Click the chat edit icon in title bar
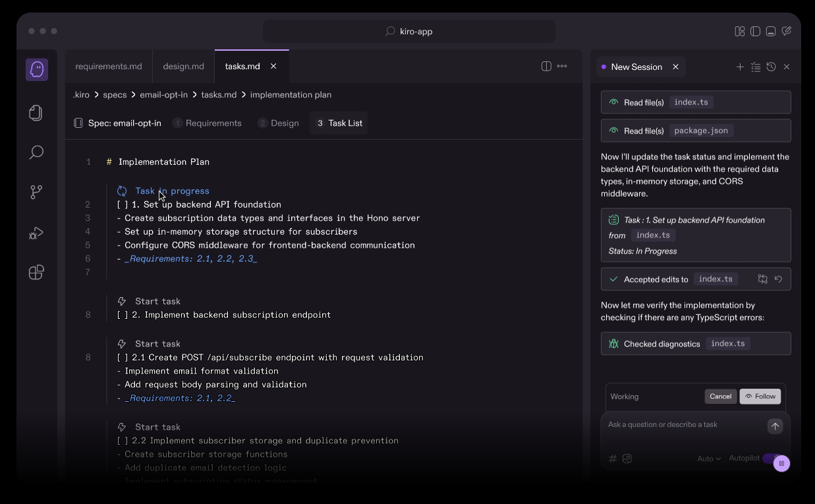This screenshot has width=815, height=504. 787,31
